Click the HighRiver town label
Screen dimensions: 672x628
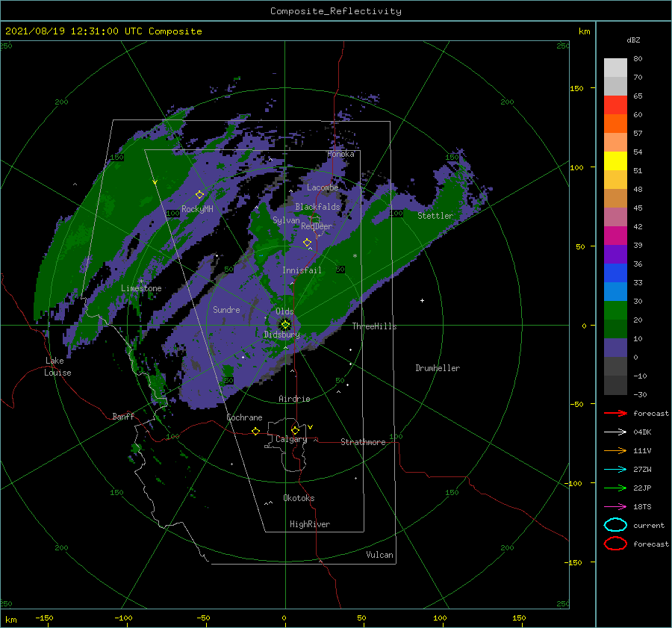pos(310,524)
